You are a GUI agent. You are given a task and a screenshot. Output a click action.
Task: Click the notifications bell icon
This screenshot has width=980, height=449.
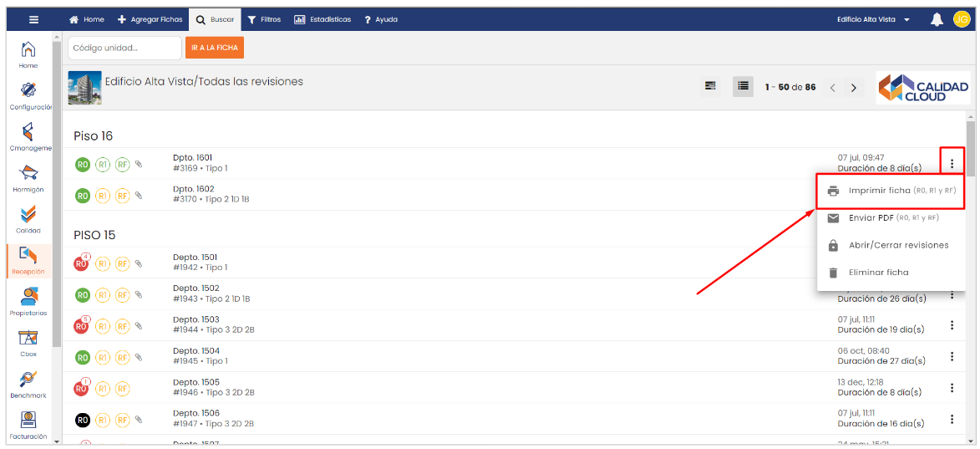pyautogui.click(x=937, y=19)
